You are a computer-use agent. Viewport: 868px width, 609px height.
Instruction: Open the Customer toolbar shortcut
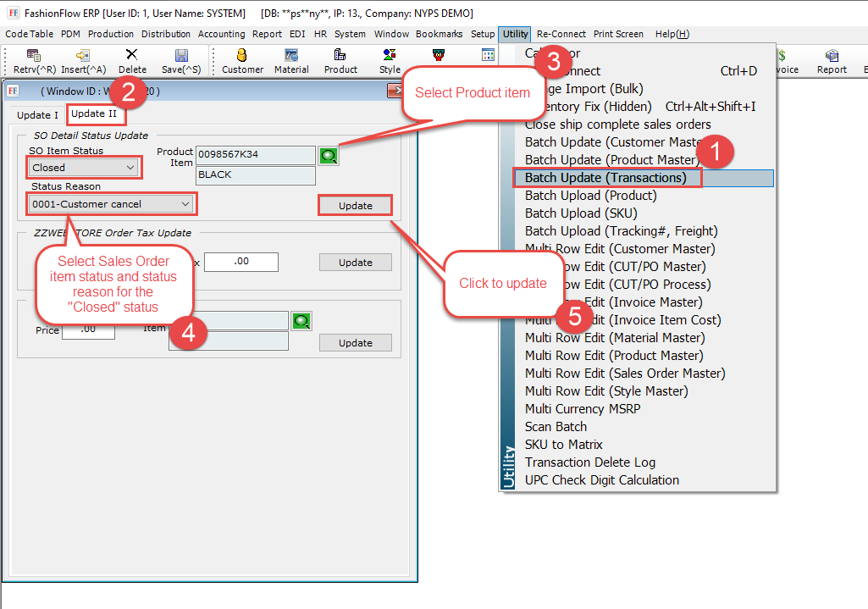point(242,56)
